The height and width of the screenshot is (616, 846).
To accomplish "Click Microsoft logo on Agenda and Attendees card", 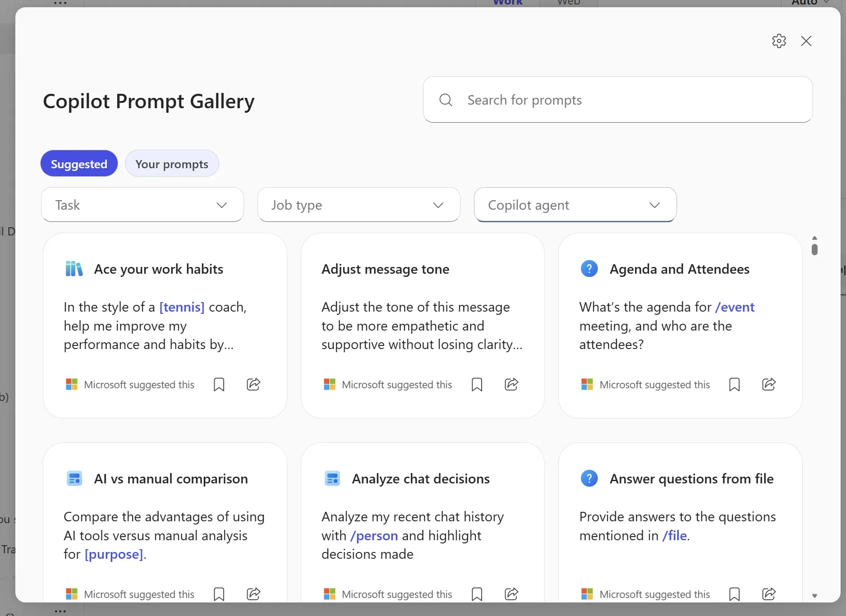I will click(x=587, y=384).
